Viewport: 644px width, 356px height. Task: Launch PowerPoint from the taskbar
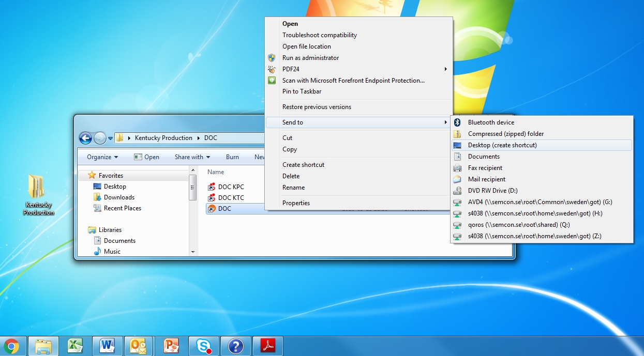(x=171, y=346)
